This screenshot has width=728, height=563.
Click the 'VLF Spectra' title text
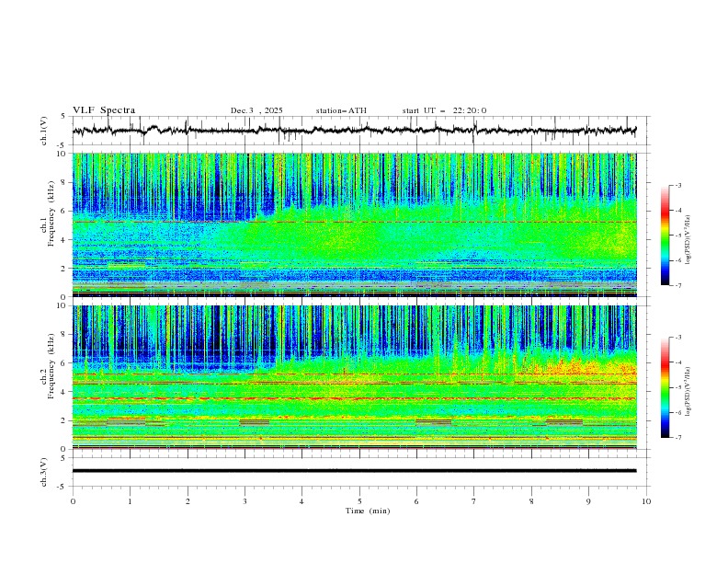pyautogui.click(x=104, y=110)
